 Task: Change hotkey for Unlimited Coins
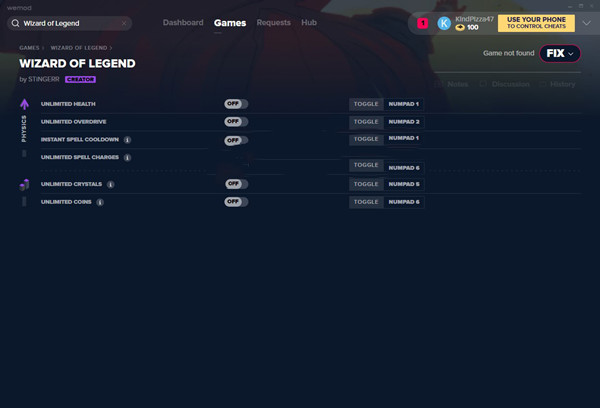point(404,202)
